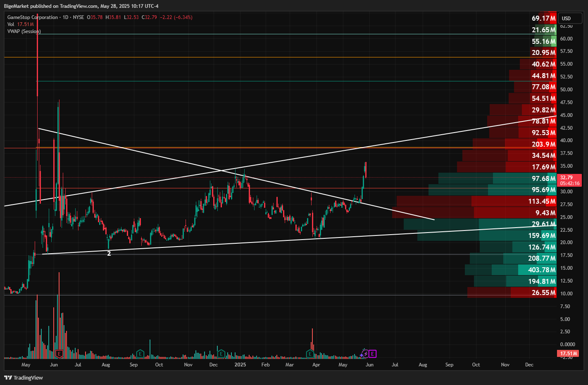Click the change value −2.22 (−6.34%)
This screenshot has width=588, height=385.
(x=176, y=17)
